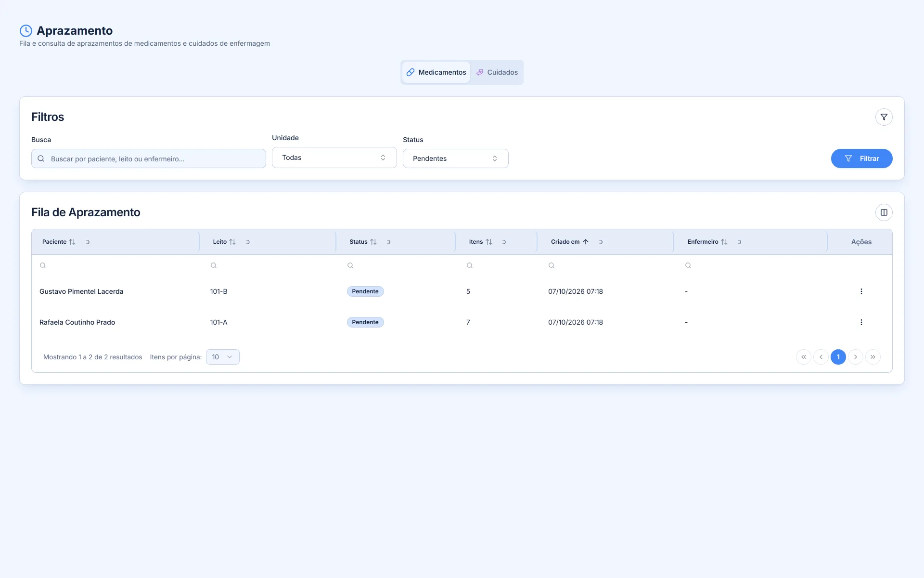This screenshot has width=924, height=578.
Task: Sort by Enfermeiro column arrows
Action: click(x=724, y=242)
